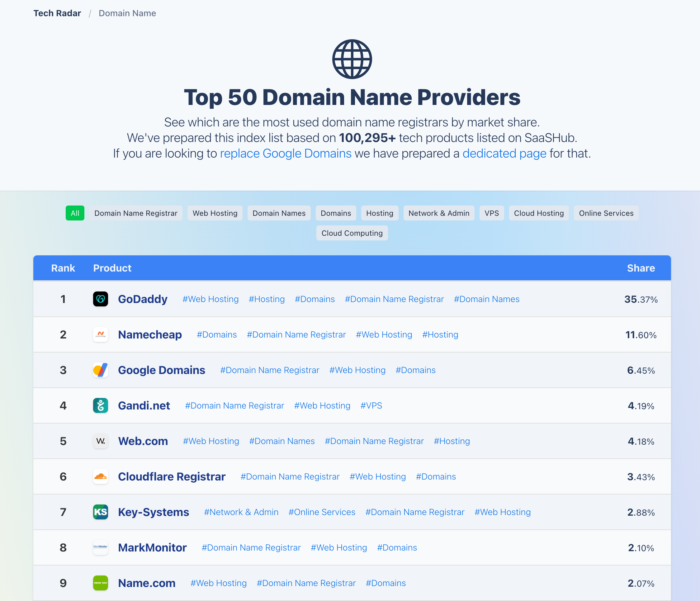Open the Cloudflare Registrar product link
This screenshot has height=601, width=700.
172,476
